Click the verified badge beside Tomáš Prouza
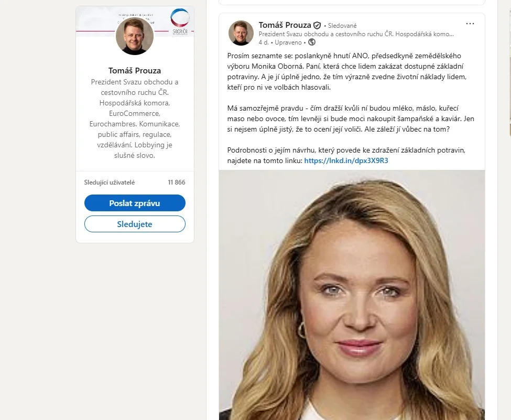This screenshot has height=420, width=511. tap(317, 26)
